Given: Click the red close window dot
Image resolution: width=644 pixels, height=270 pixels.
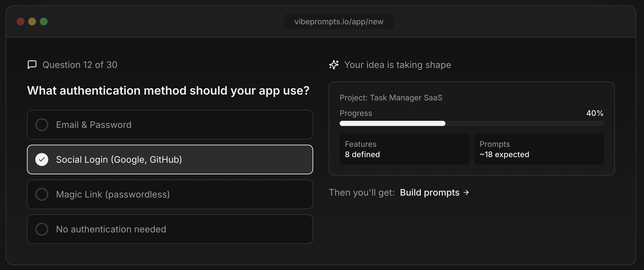Looking at the screenshot, I should point(20,21).
